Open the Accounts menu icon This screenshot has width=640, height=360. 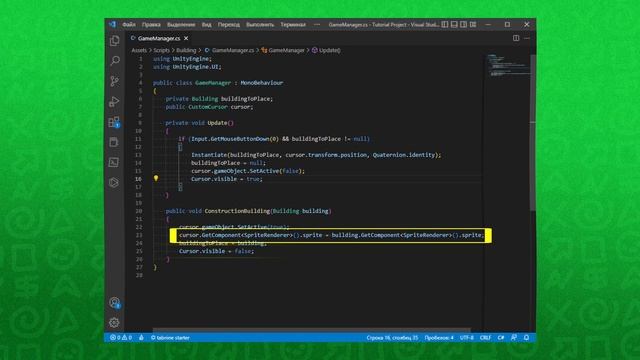[x=114, y=302]
